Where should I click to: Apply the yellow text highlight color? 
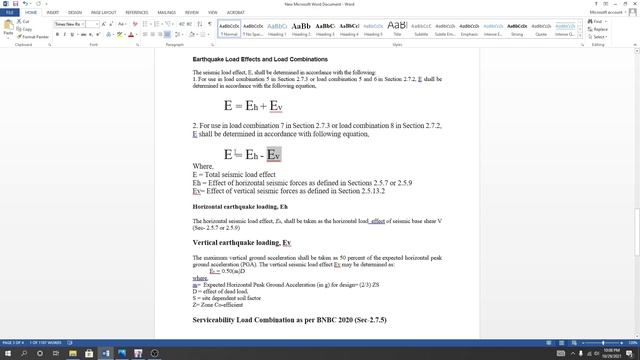(120, 35)
